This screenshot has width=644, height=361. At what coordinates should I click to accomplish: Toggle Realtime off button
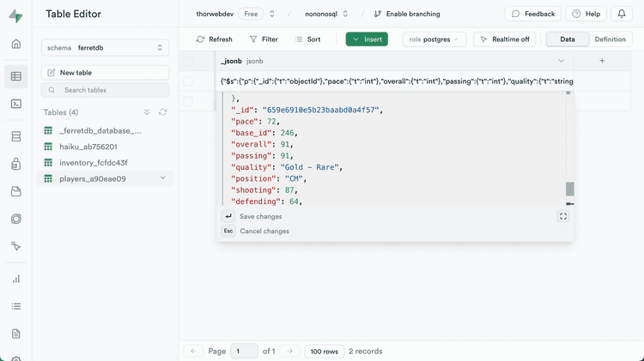click(505, 39)
